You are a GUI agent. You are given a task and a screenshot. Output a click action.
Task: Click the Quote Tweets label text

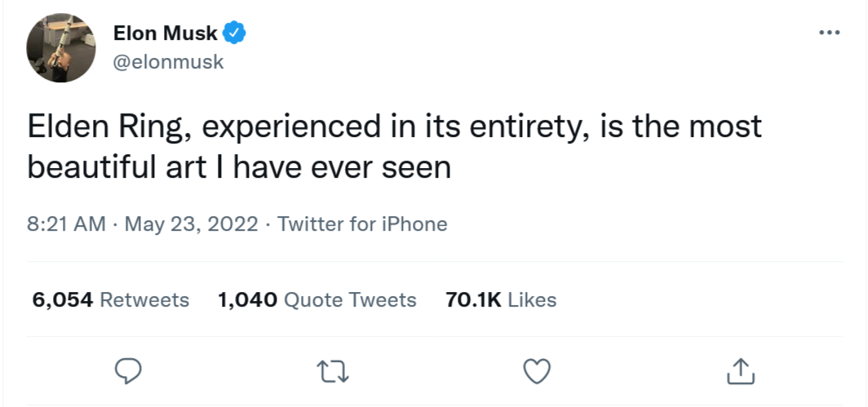[x=350, y=299]
